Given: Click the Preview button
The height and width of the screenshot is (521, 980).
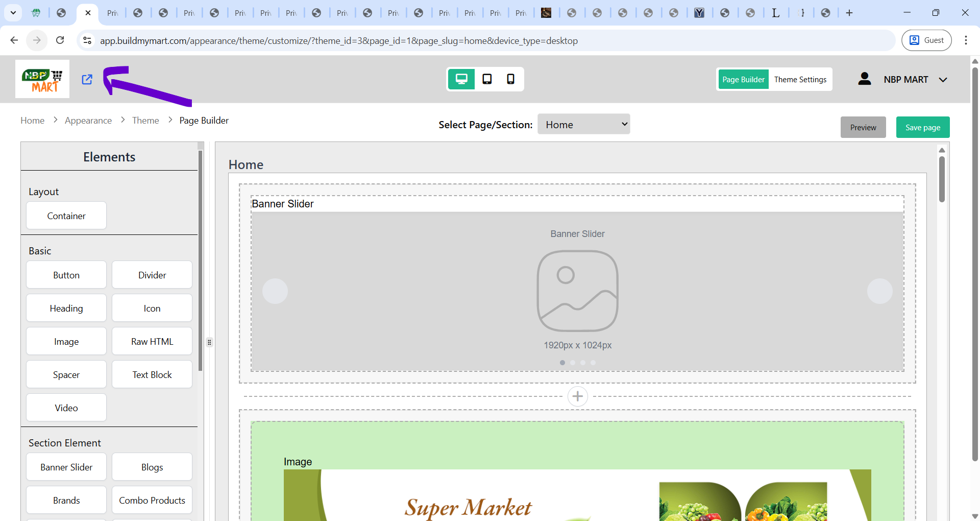Looking at the screenshot, I should pos(863,127).
